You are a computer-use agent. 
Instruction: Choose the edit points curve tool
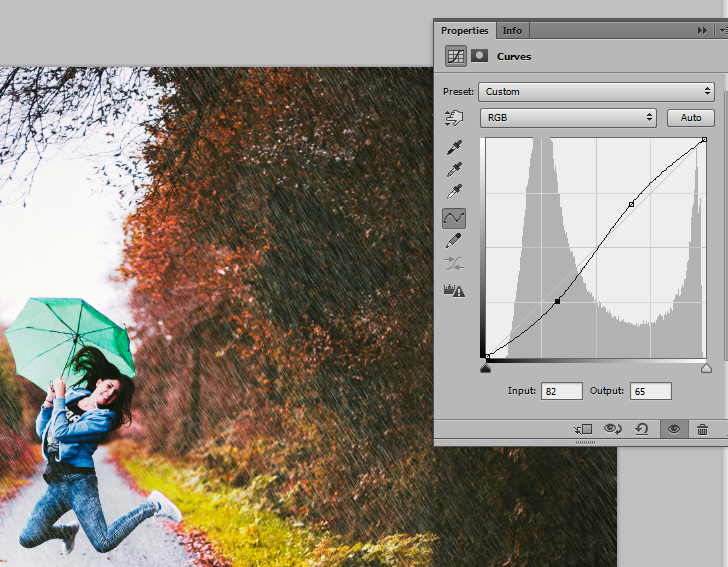coord(454,217)
